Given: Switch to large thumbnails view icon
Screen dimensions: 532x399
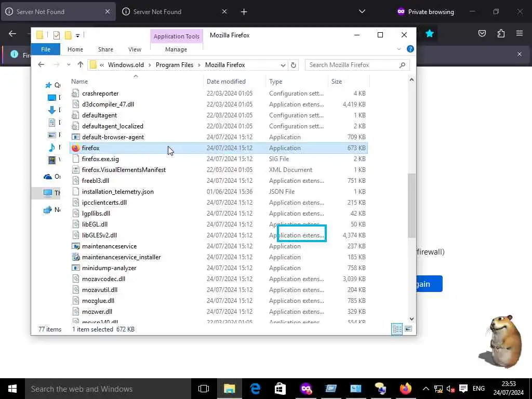Looking at the screenshot, I should pyautogui.click(x=408, y=329).
